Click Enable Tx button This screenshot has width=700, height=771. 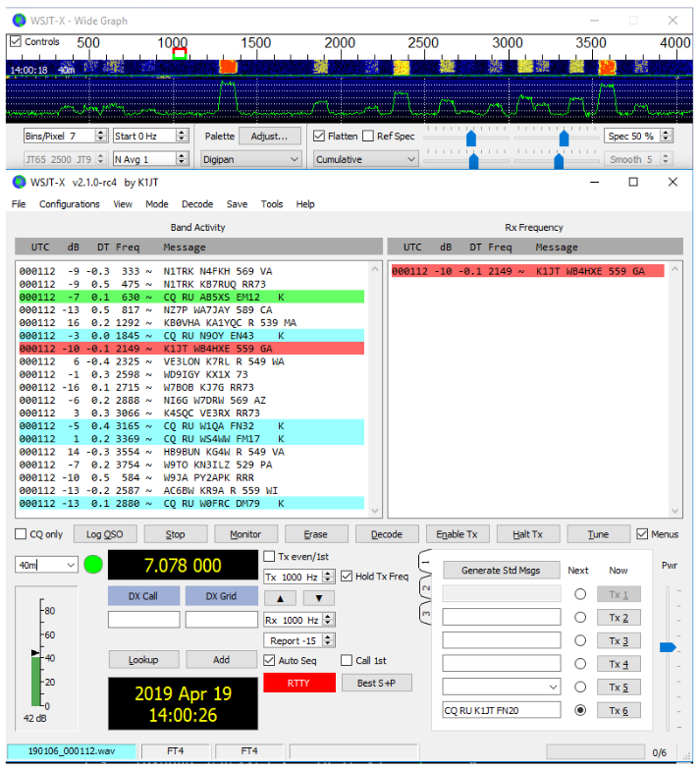tap(457, 534)
